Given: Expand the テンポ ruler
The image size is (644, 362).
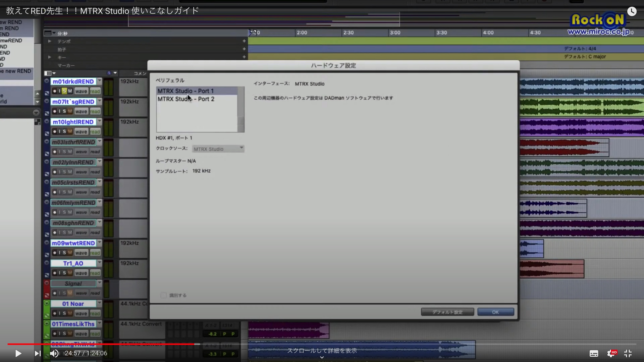Looking at the screenshot, I should click(x=49, y=41).
